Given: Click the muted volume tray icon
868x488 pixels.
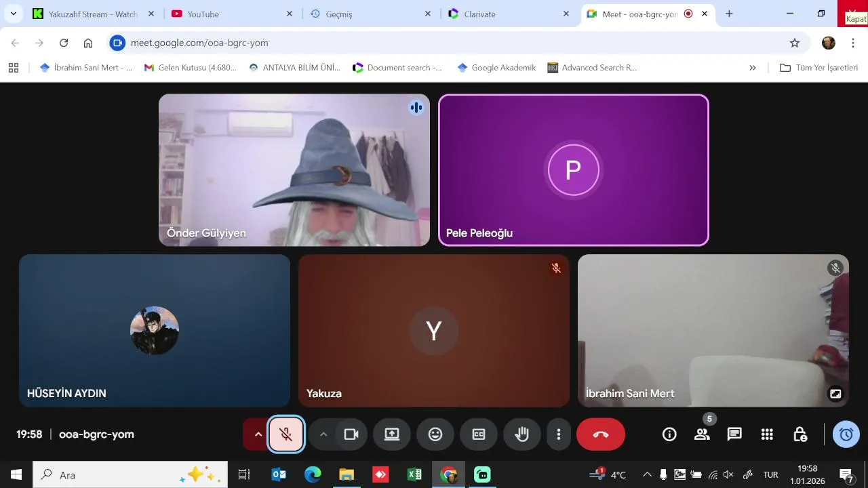Looking at the screenshot, I should [728, 474].
